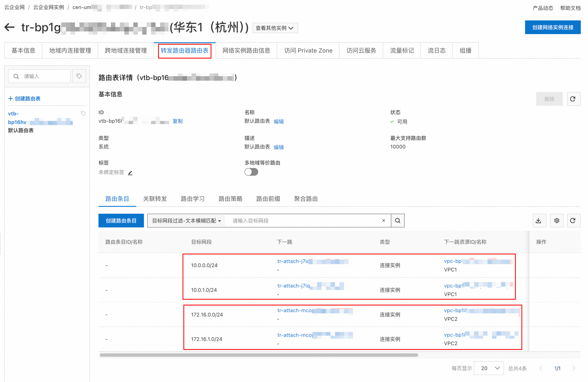Click 复制 link next to route table ID
Screen dimensions: 588x382
pyautogui.click(x=177, y=121)
